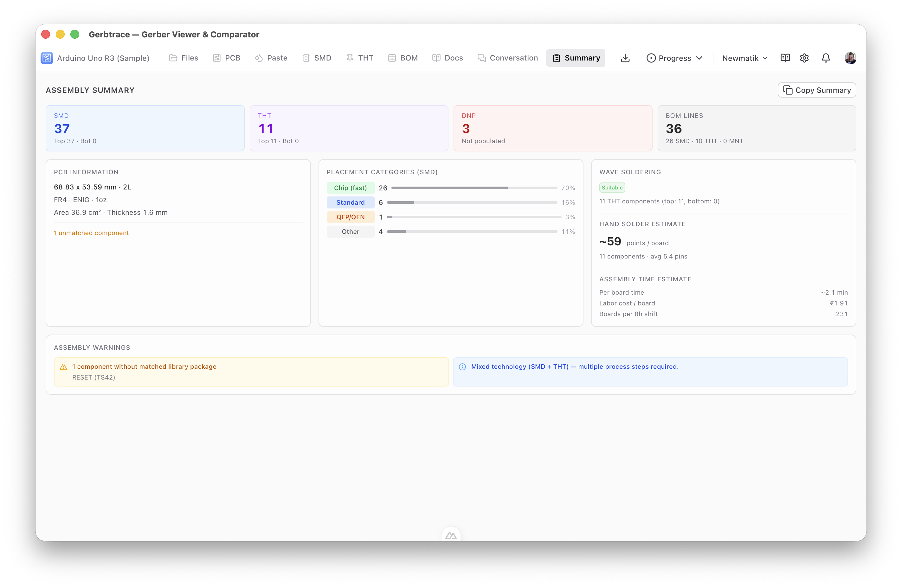The image size is (902, 588).
Task: Select the Summary tab
Action: click(x=576, y=58)
